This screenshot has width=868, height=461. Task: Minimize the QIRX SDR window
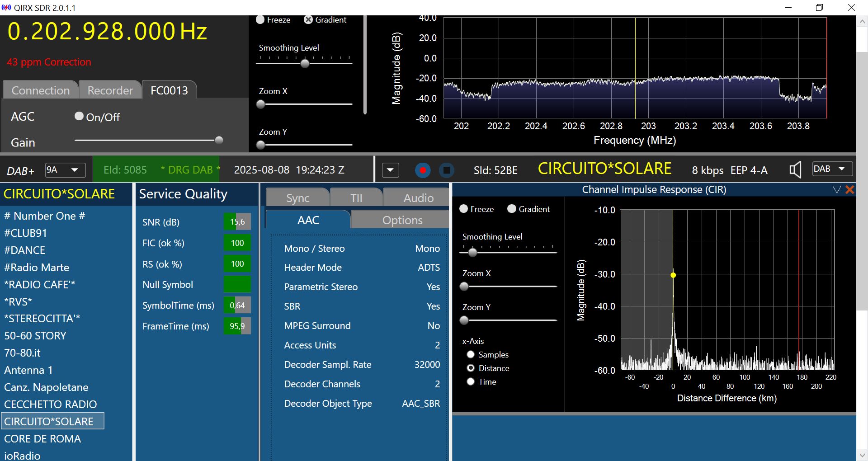[788, 8]
